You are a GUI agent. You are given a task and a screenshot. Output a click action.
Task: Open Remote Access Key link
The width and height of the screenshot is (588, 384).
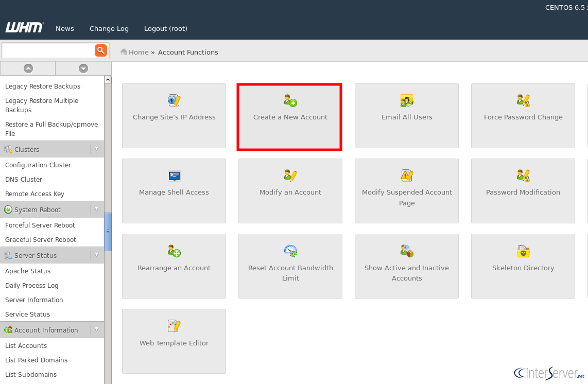[34, 194]
